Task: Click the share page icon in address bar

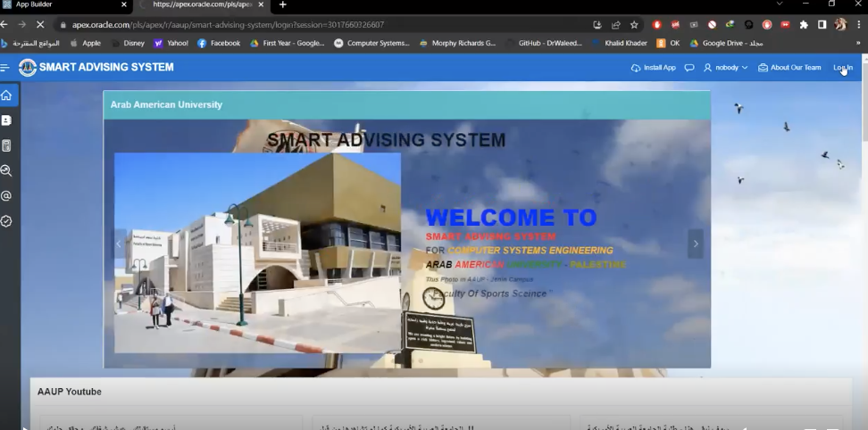Action: 615,25
